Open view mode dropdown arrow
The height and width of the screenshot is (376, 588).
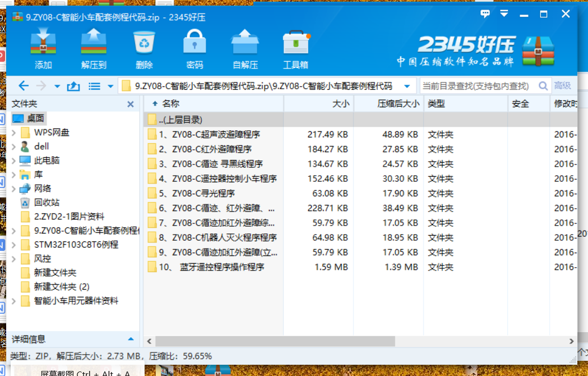[110, 86]
